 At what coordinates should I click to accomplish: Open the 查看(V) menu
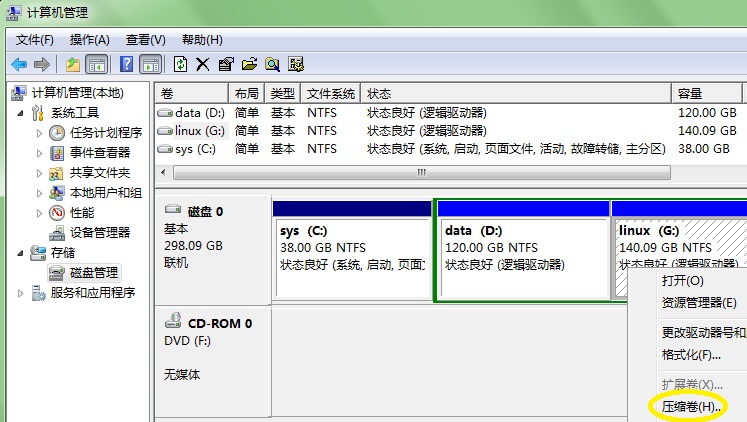(145, 40)
